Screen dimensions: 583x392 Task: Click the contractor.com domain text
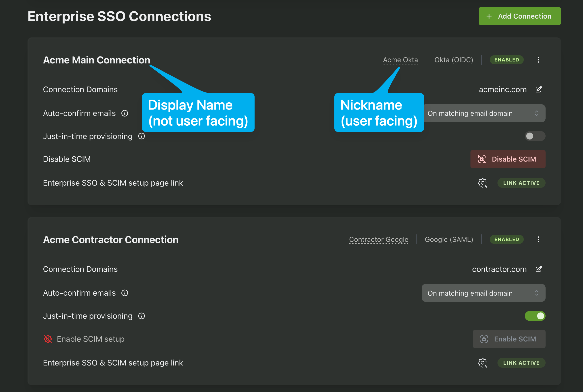tap(499, 269)
